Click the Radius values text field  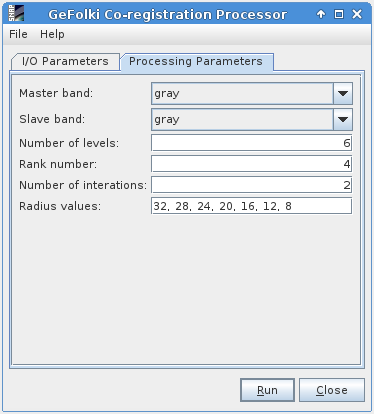pyautogui.click(x=252, y=206)
